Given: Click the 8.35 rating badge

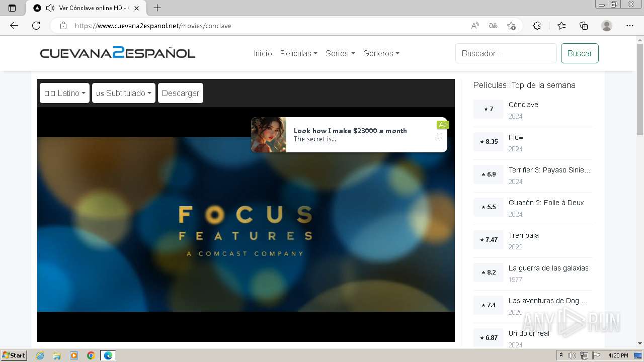Looking at the screenshot, I should [489, 142].
